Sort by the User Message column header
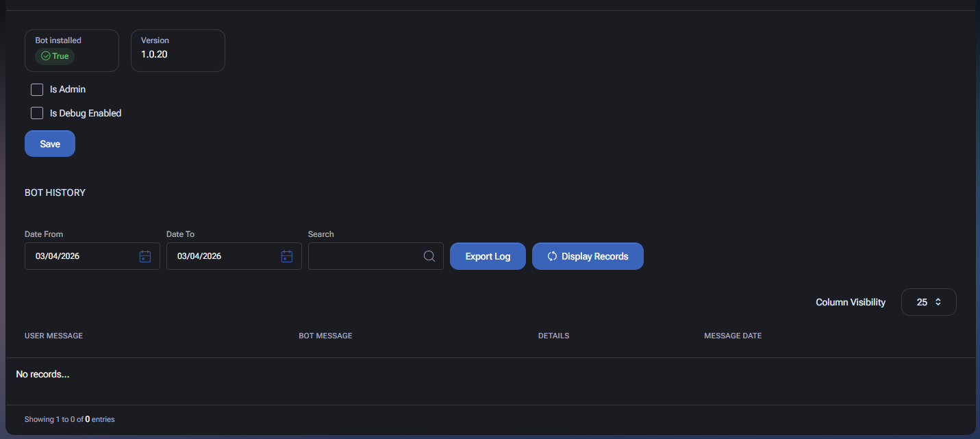The width and height of the screenshot is (980, 439). tap(53, 336)
